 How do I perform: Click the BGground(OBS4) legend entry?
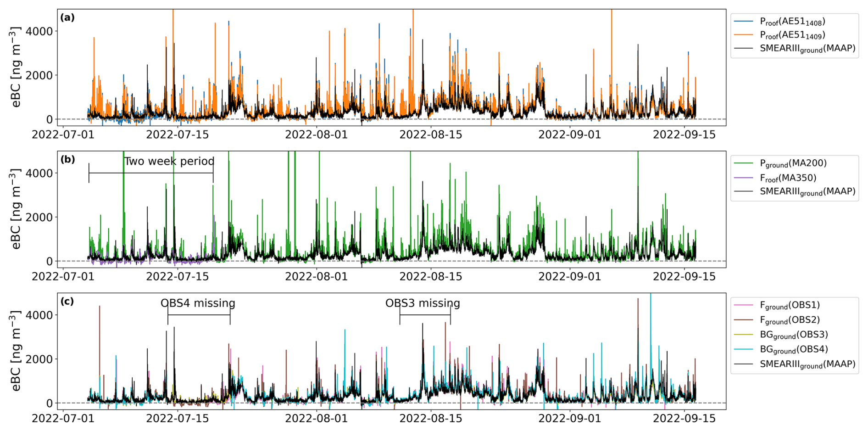pyautogui.click(x=781, y=349)
